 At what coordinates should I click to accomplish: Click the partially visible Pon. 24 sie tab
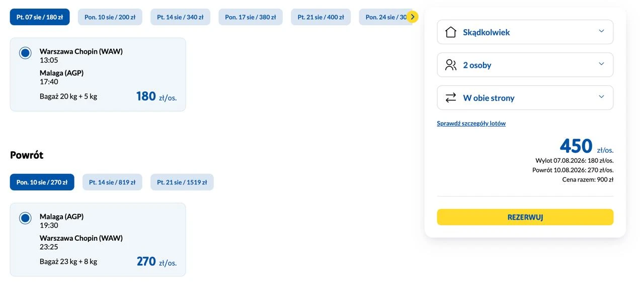coord(383,17)
